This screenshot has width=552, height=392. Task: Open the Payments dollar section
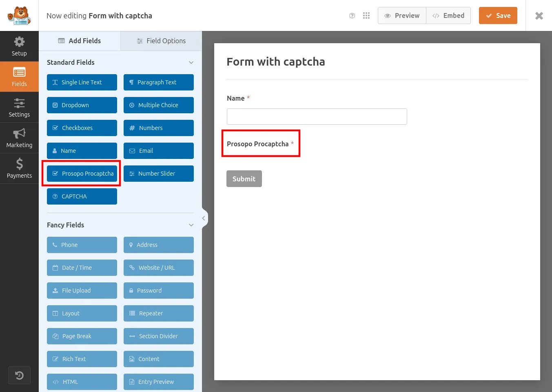pos(19,169)
